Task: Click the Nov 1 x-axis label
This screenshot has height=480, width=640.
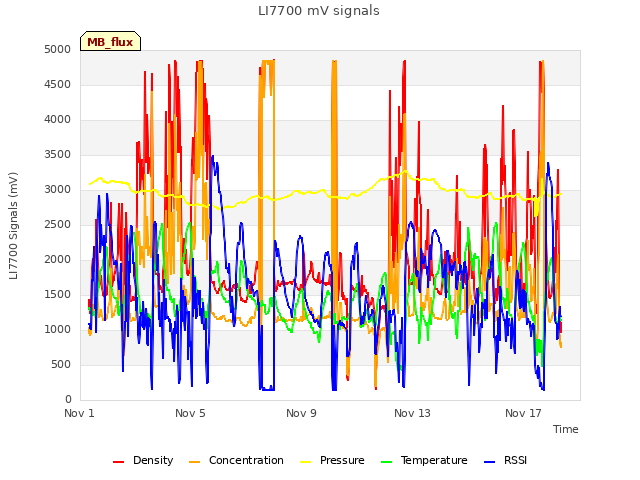Action: 79,413
